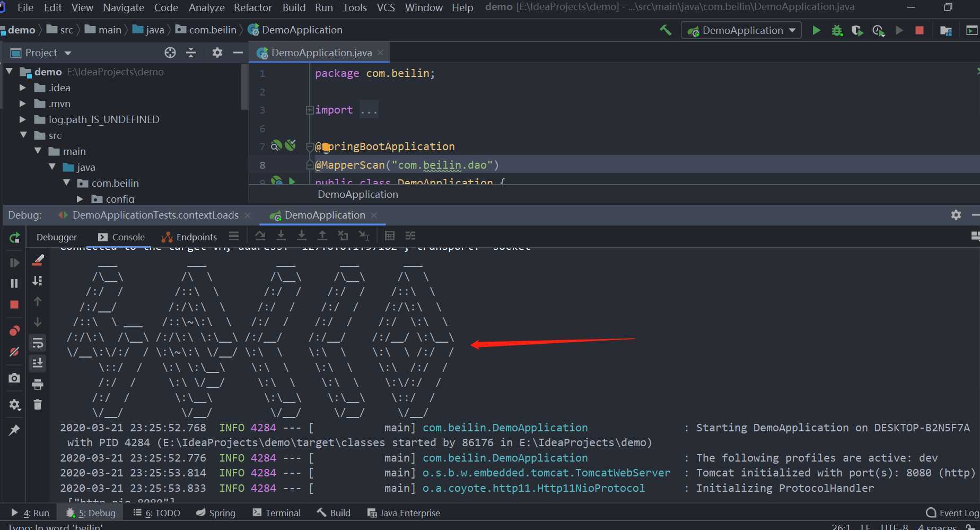Collapse the com.beilin package
Screen dimensions: 980x530
pos(66,183)
